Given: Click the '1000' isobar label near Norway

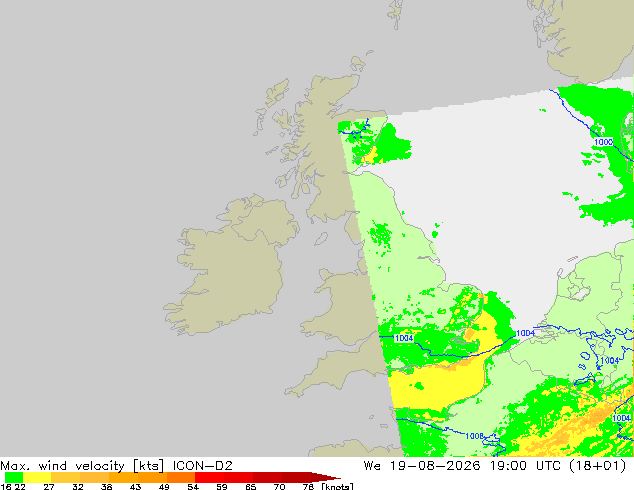Looking at the screenshot, I should click(x=603, y=142).
